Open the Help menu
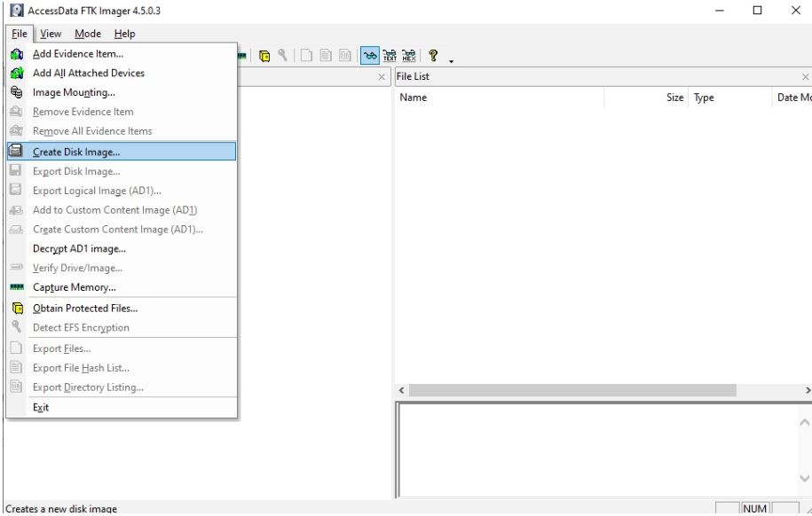 (125, 34)
